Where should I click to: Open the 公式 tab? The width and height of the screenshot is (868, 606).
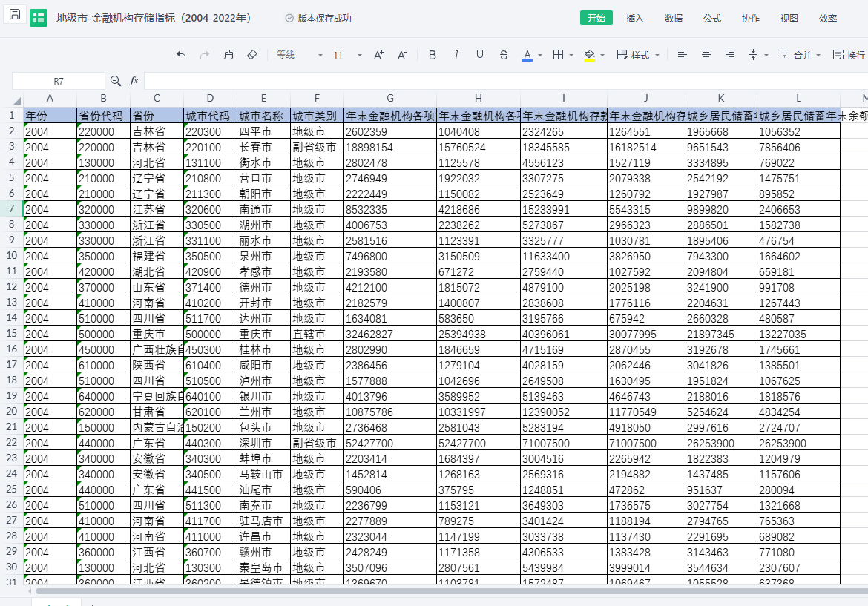click(712, 19)
